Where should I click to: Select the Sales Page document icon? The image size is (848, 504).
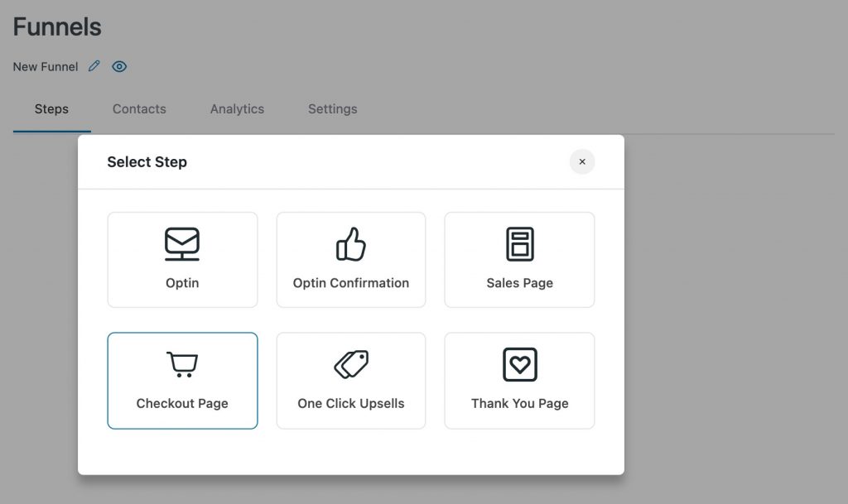pyautogui.click(x=520, y=244)
